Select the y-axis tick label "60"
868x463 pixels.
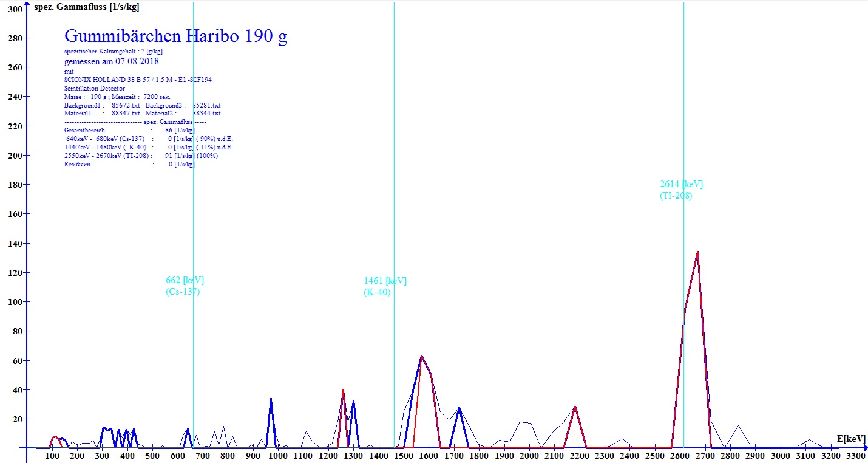coord(18,361)
